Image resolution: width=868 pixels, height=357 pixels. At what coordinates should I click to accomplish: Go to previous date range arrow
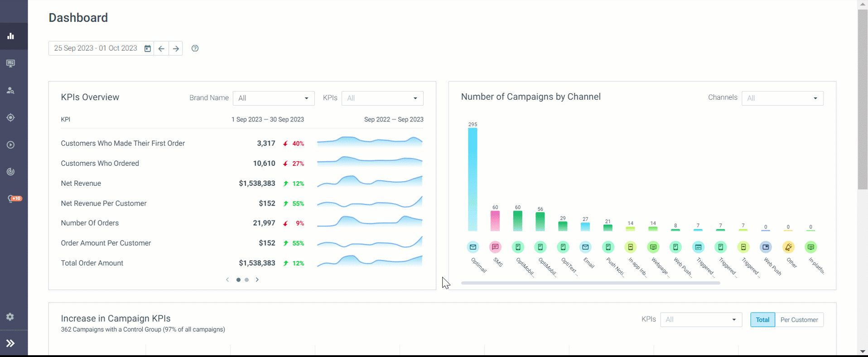pos(161,48)
